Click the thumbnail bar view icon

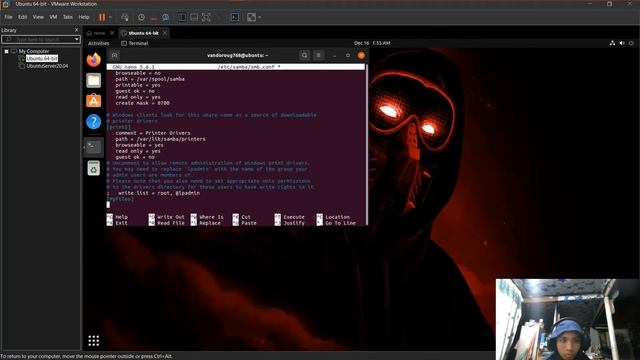pos(194,17)
